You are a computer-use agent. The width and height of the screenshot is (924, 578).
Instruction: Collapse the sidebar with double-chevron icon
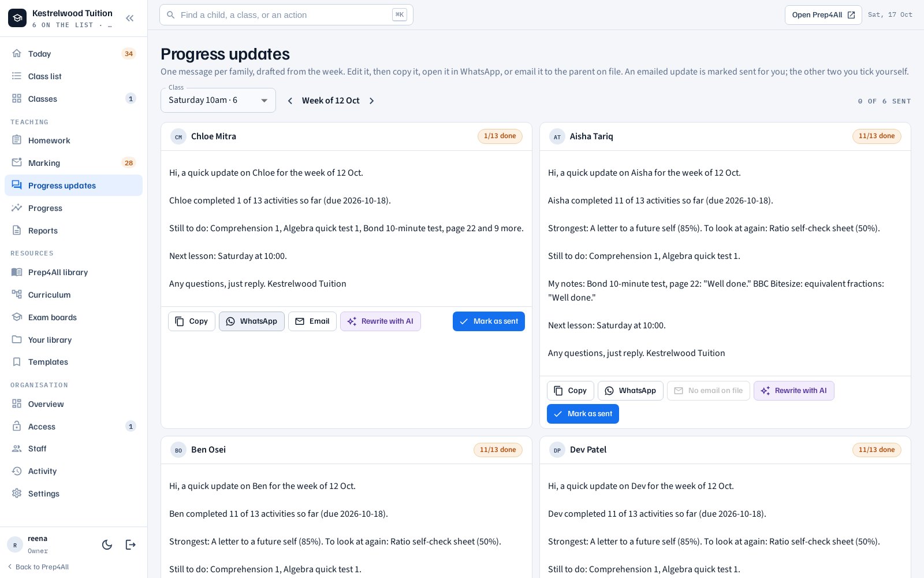130,18
